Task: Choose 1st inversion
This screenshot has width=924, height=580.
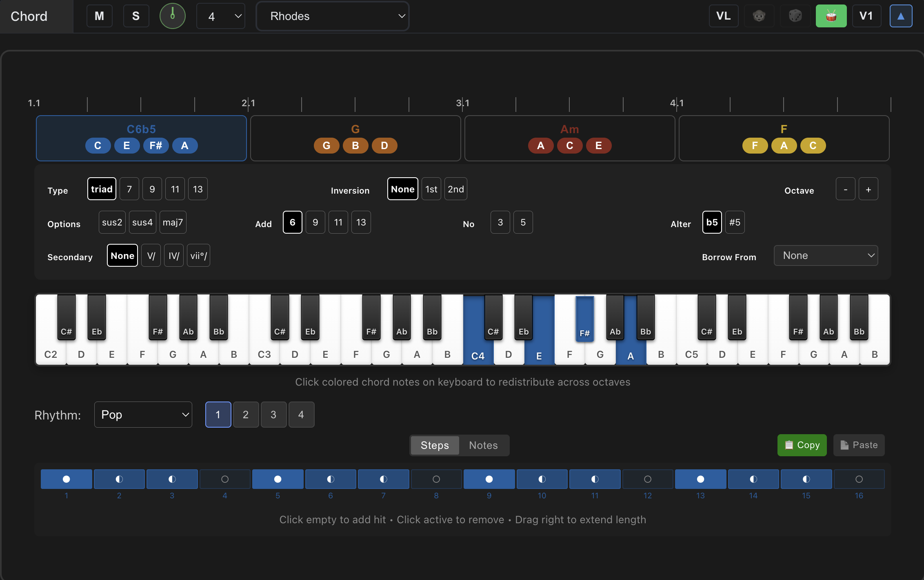Action: click(x=431, y=189)
